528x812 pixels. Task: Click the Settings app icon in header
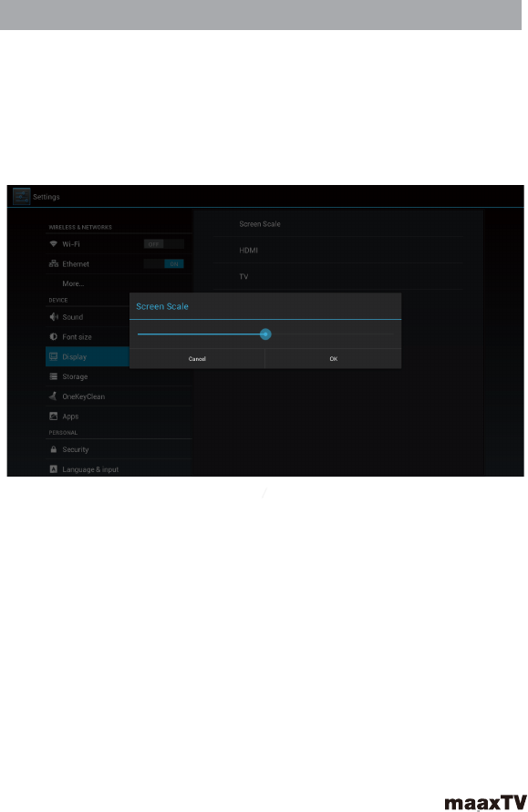click(x=21, y=197)
